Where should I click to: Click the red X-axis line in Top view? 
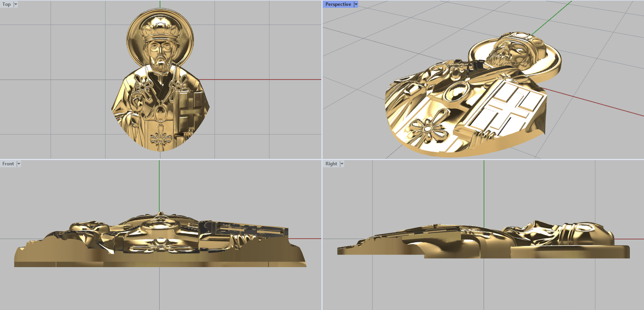tap(262, 79)
